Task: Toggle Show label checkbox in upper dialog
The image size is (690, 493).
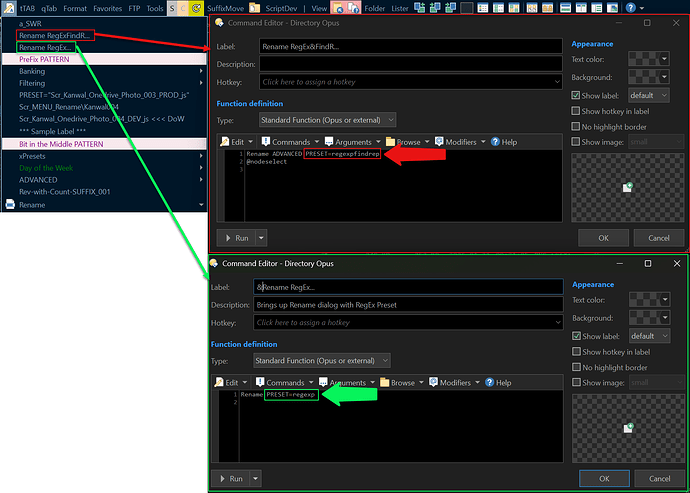Action: point(575,95)
